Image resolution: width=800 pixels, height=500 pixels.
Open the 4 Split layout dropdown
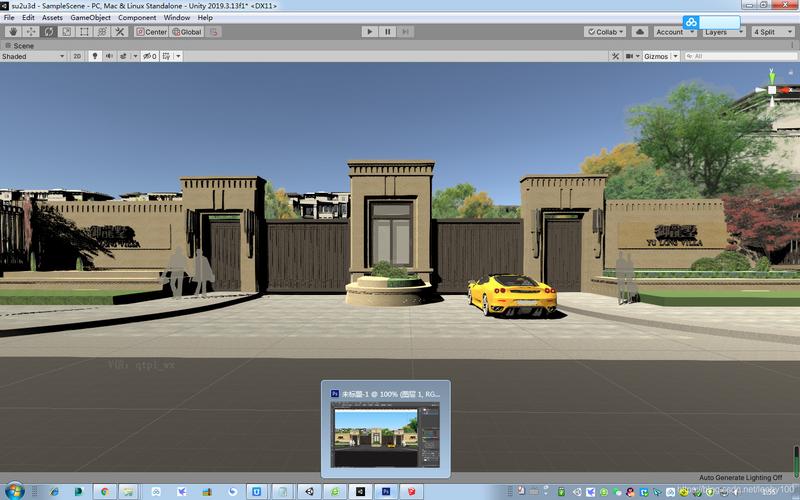click(x=773, y=32)
